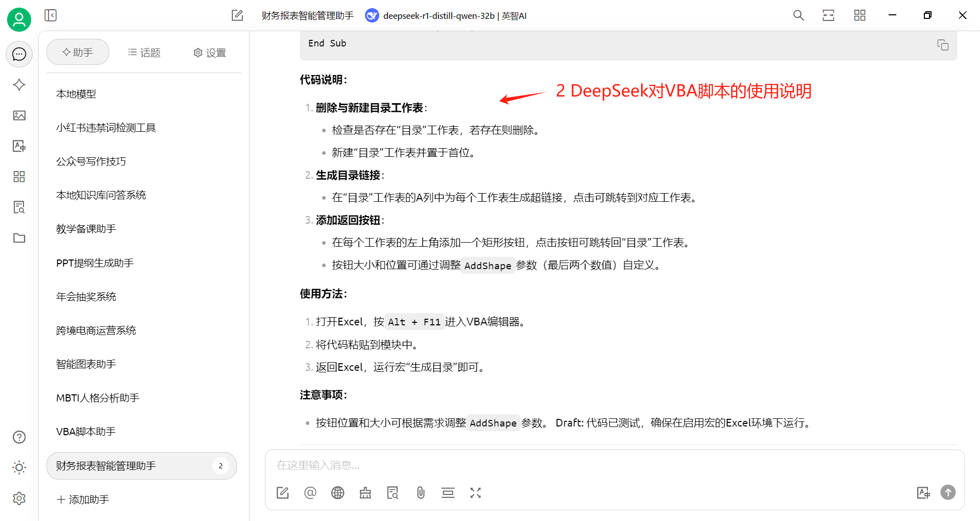The height and width of the screenshot is (521, 980).
Task: Click knowledge base icon in input toolbar
Action: tap(393, 493)
